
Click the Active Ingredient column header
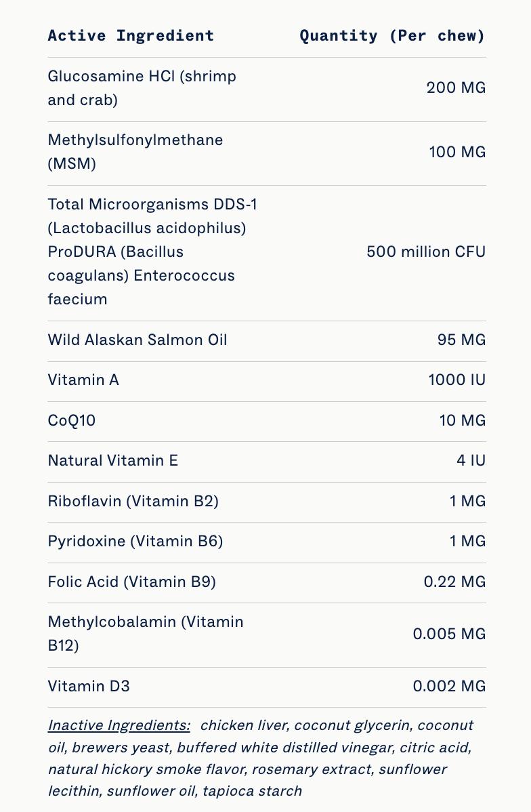[x=131, y=36]
